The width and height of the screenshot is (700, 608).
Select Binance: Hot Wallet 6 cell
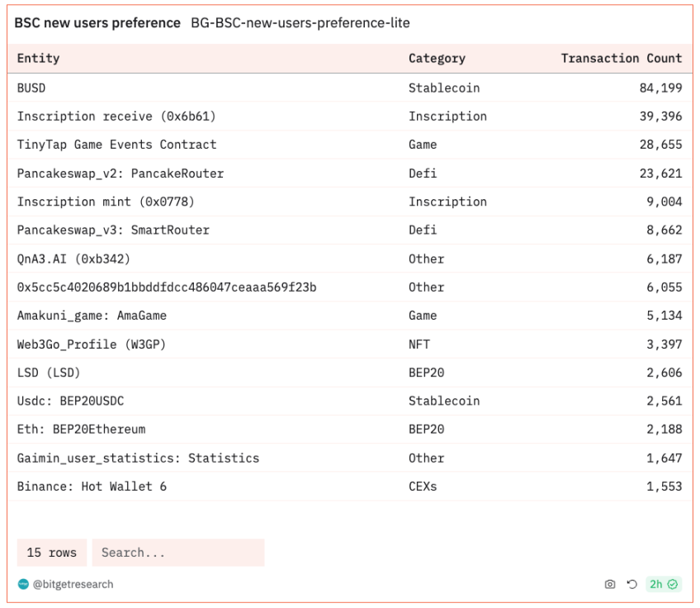92,486
